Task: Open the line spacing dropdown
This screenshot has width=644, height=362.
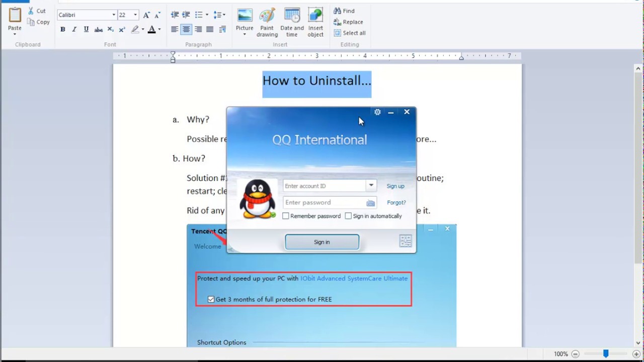Action: pos(219,15)
